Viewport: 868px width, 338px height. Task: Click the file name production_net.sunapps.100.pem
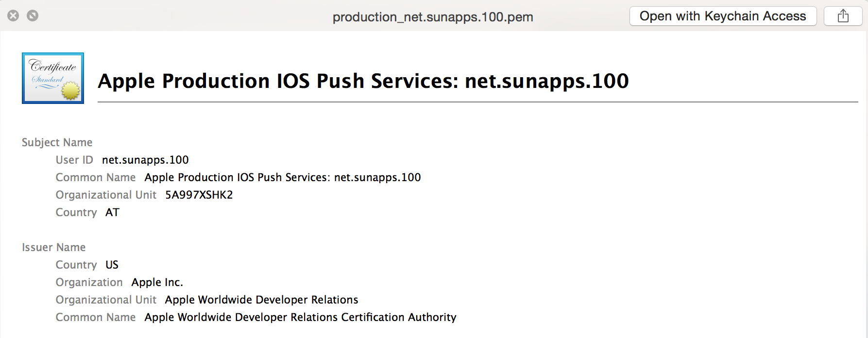click(433, 17)
